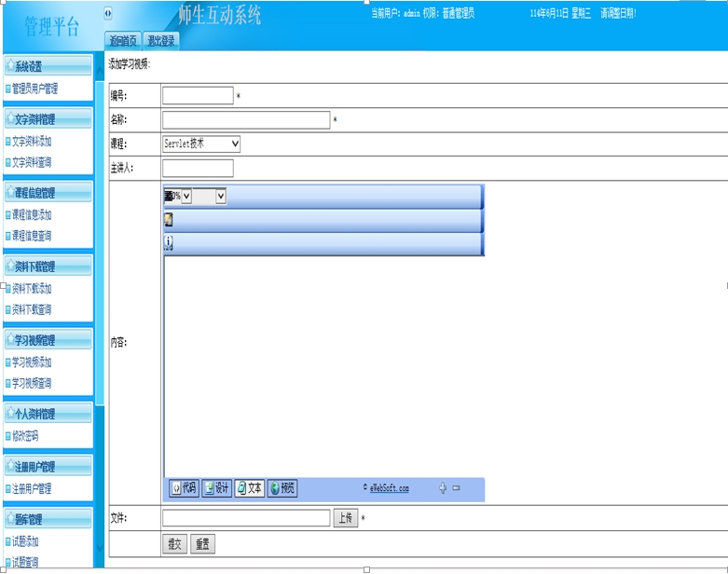This screenshot has height=574, width=728.
Task: Focus the 主讲人 input field
Action: [198, 168]
